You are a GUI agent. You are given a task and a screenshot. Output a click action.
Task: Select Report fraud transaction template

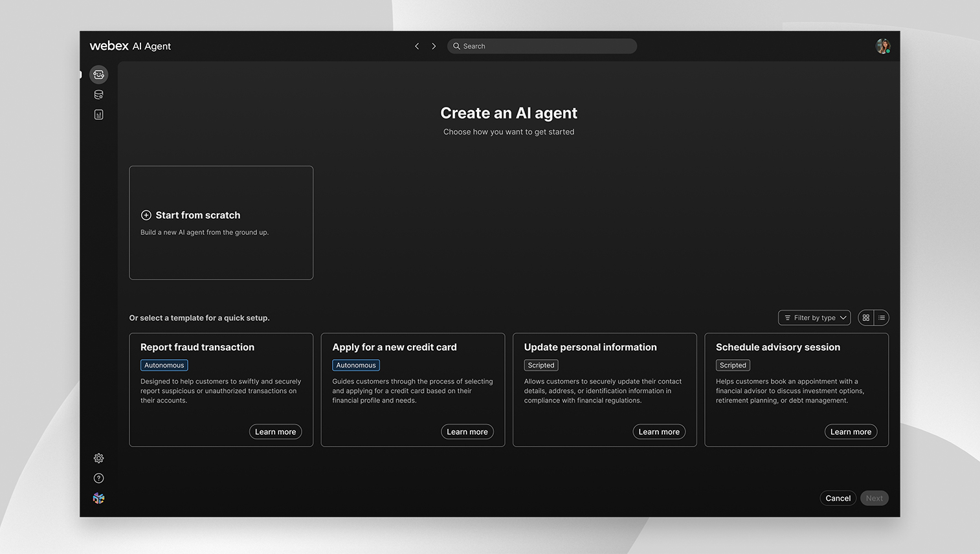tap(197, 348)
